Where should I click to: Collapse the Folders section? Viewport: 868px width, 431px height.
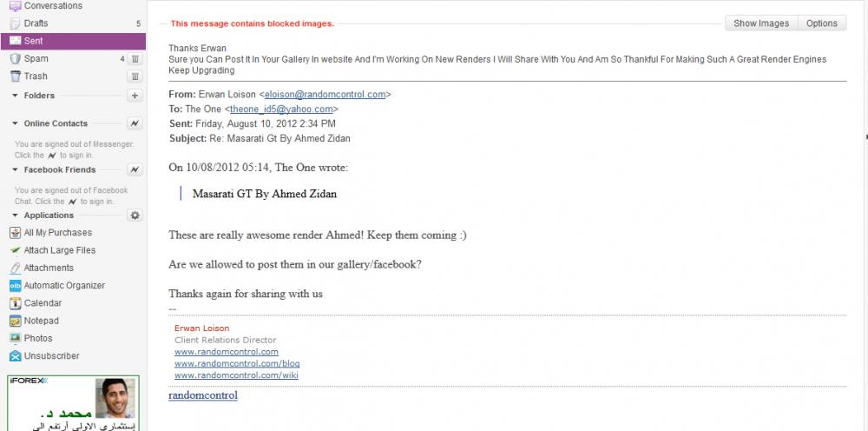(15, 96)
